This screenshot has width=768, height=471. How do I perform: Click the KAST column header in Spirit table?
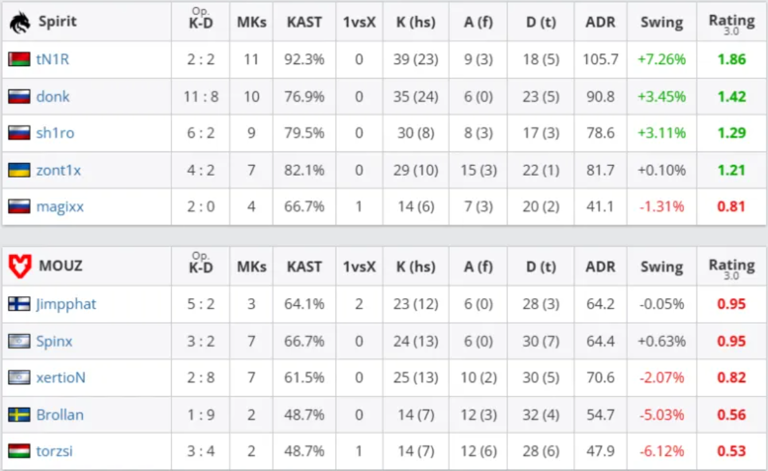point(304,22)
